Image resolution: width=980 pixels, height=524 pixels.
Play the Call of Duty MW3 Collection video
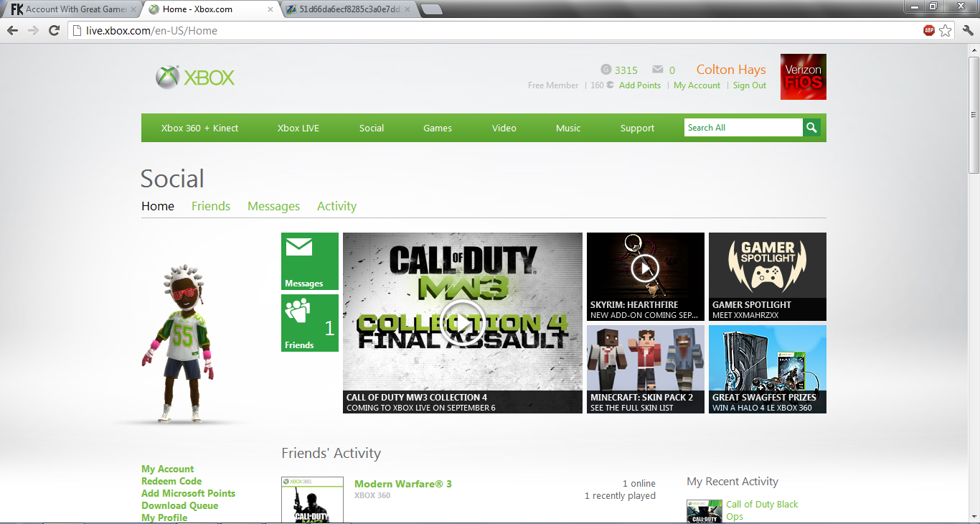tap(463, 323)
